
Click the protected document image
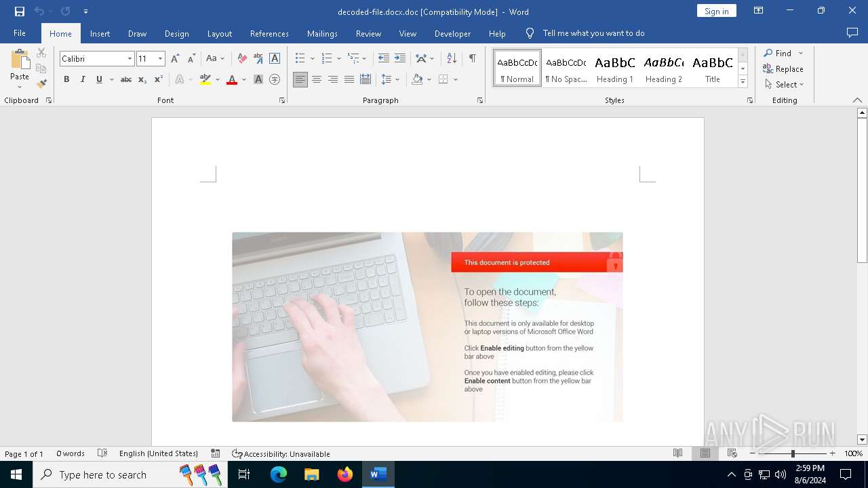click(x=427, y=327)
